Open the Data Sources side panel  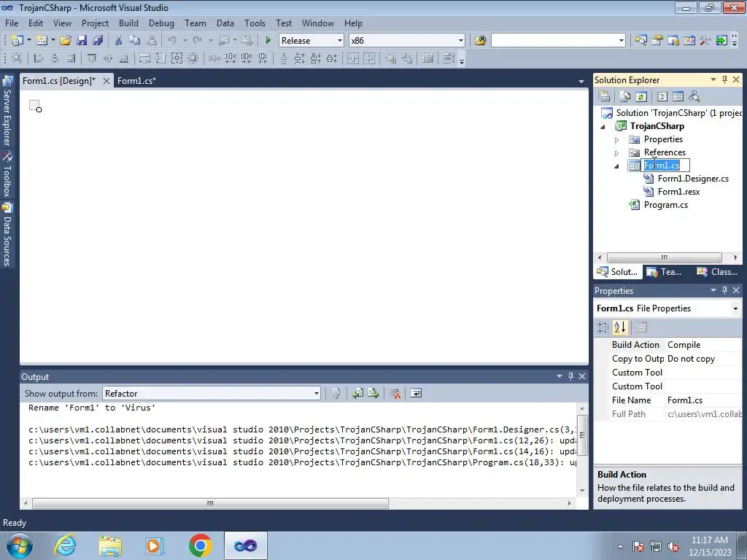click(7, 234)
